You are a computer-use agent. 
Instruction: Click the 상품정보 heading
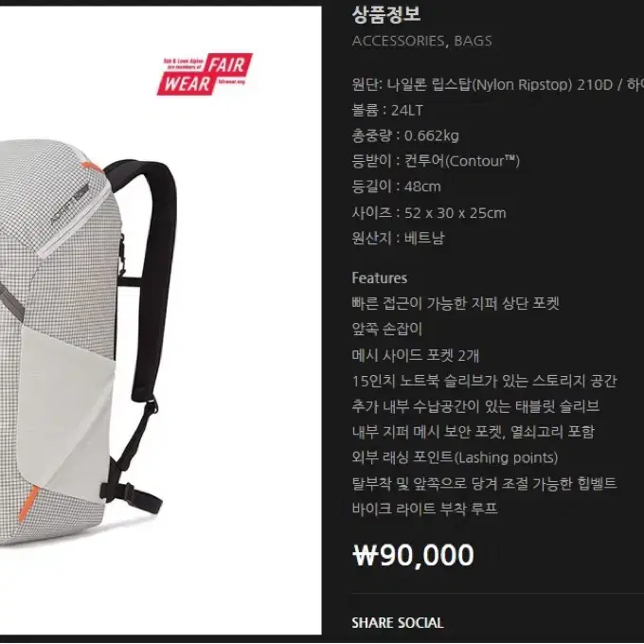[386, 14]
